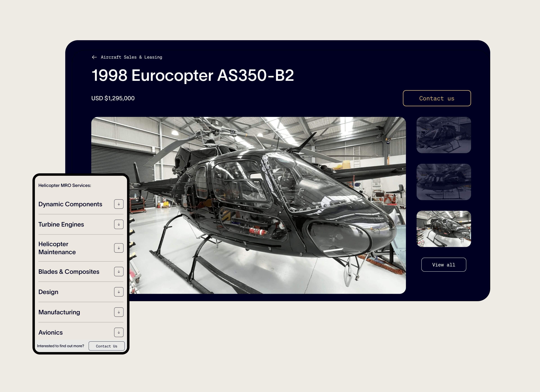Open the Manufacturing item

(x=59, y=312)
